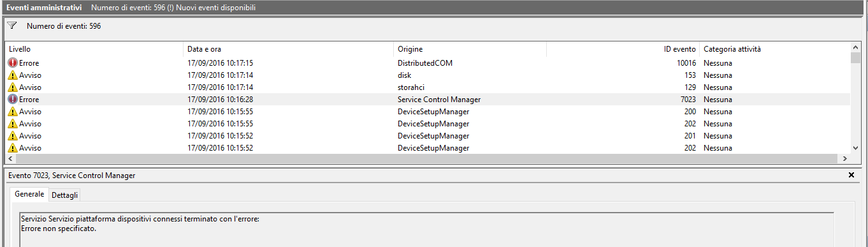
Task: Click the list's scroll up arrow
Action: point(855,47)
